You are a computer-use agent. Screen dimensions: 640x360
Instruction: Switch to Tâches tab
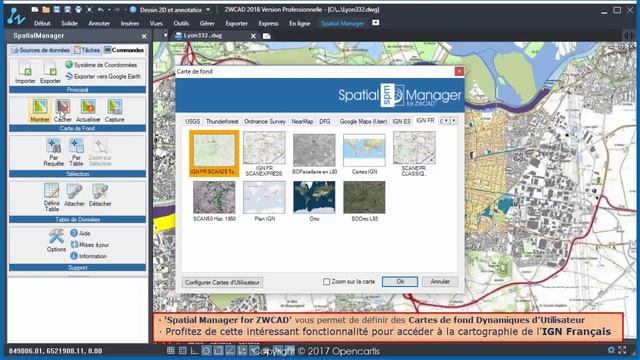click(87, 50)
